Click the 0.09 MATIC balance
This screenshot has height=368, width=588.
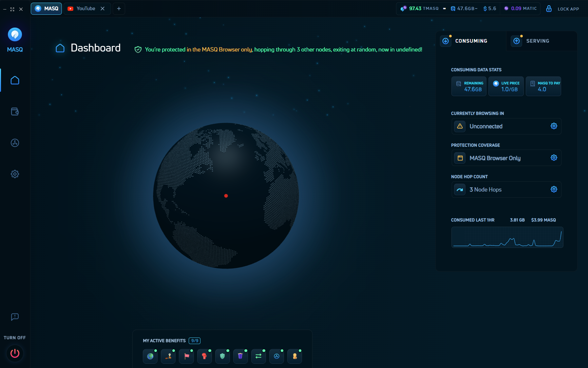(x=521, y=9)
